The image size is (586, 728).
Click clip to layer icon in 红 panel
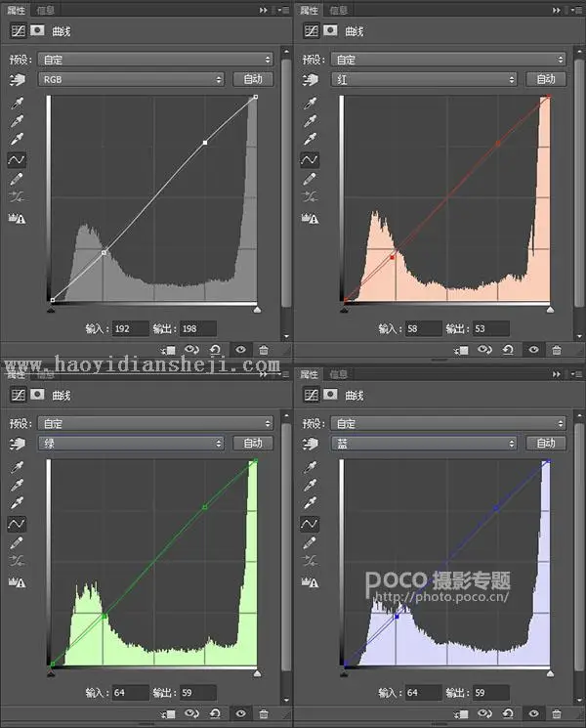point(461,350)
